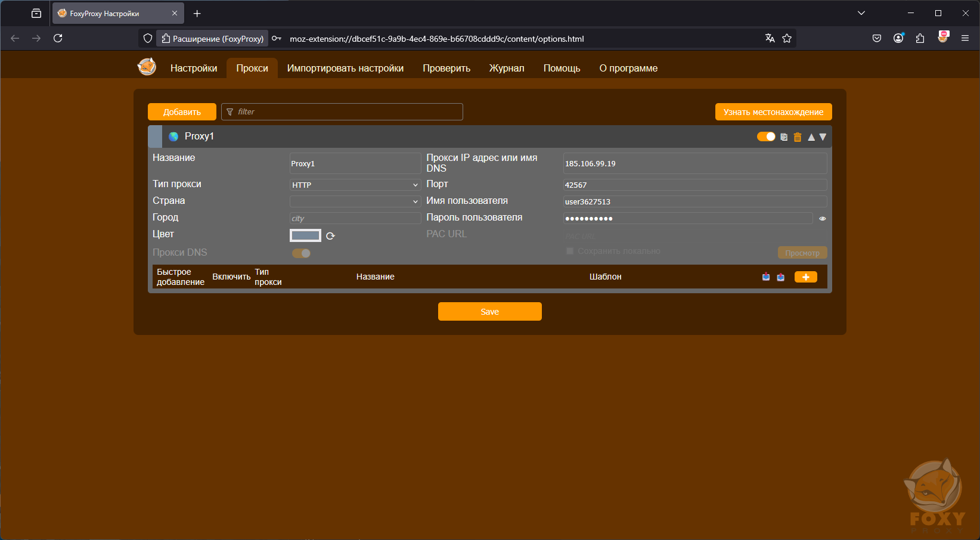Screen dimensions: 980x540
Task: Open the Проверить tab
Action: [446, 68]
